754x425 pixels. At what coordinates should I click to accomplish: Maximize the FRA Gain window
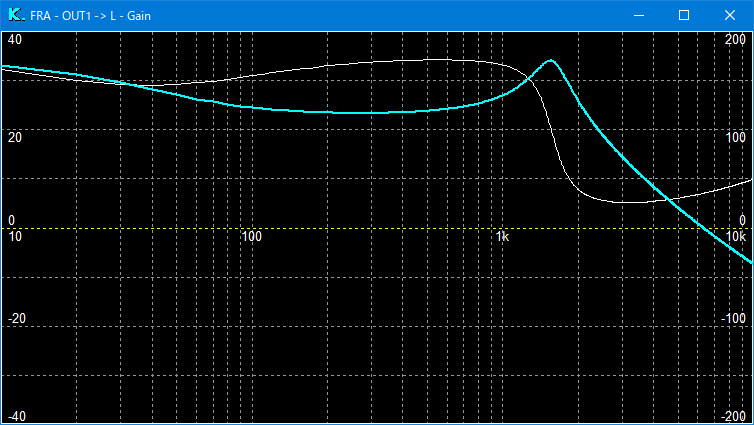(684, 15)
